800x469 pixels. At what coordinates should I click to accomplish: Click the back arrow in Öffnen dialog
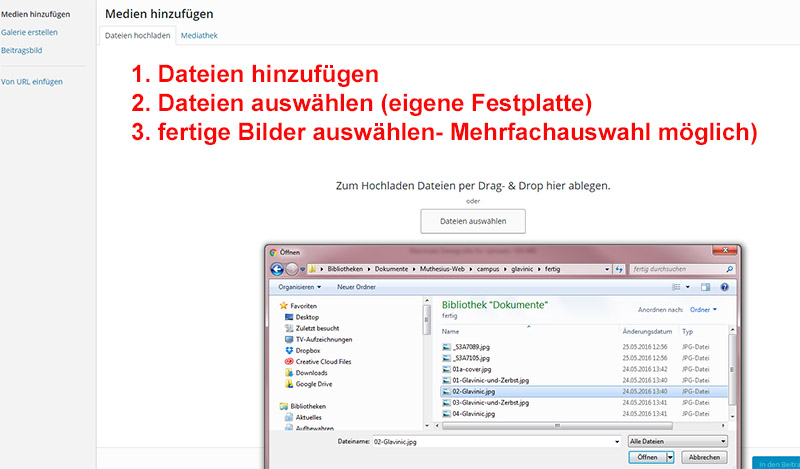tap(274, 269)
